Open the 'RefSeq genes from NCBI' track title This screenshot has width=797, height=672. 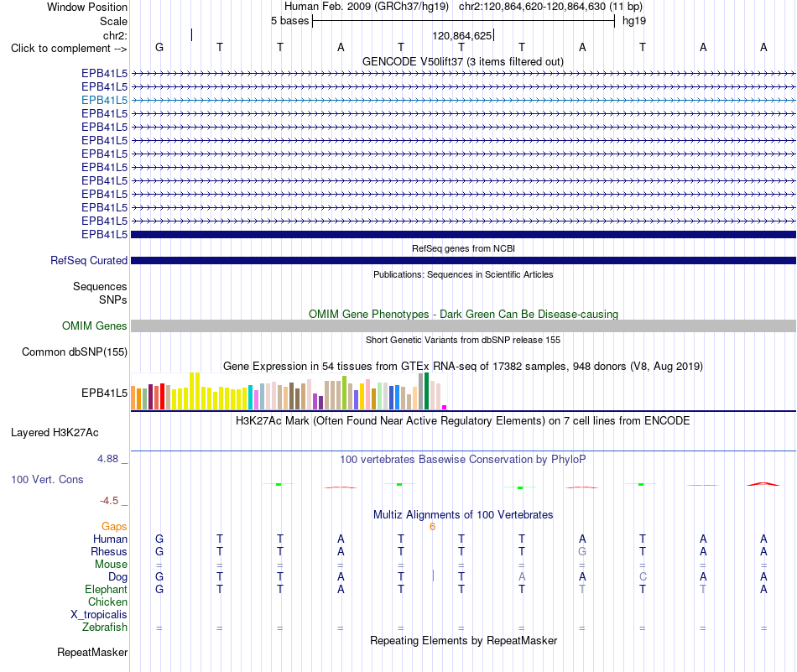click(463, 248)
